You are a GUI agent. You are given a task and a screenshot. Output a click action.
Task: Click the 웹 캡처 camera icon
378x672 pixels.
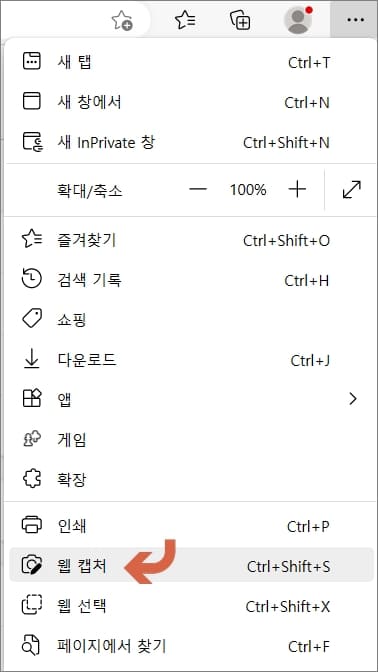click(x=32, y=566)
